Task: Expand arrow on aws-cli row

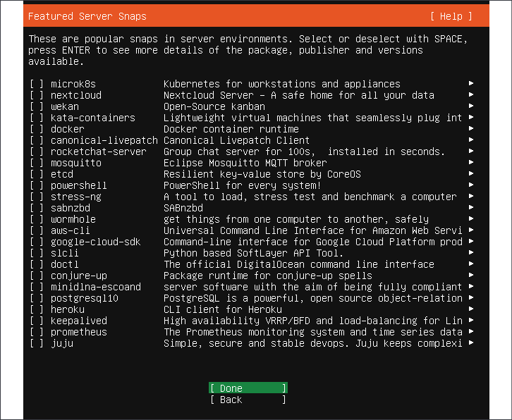Action: 471,230
